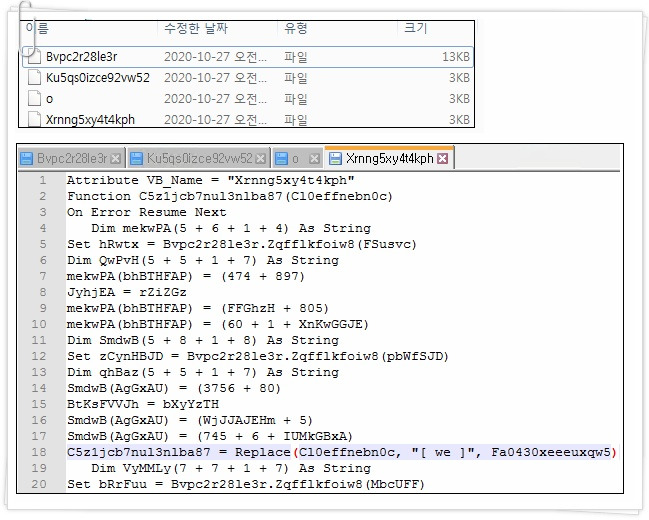Click line number 18 in the gutter
The height and width of the screenshot is (520, 649).
click(39, 452)
